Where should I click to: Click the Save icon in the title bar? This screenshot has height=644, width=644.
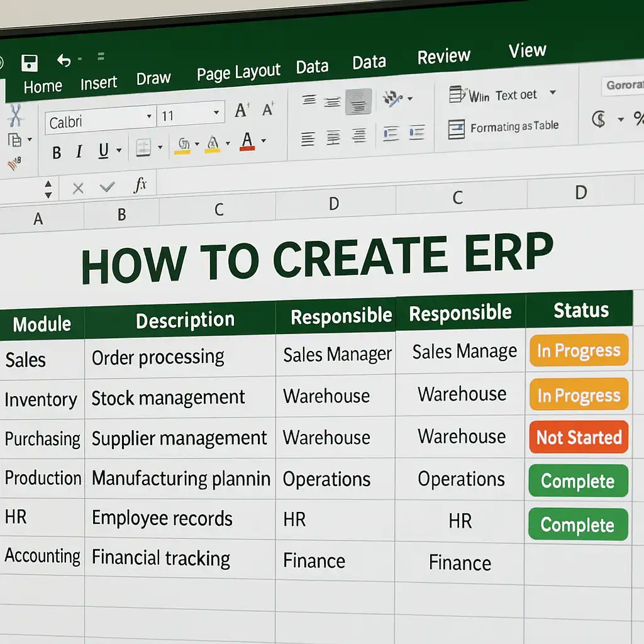point(30,63)
